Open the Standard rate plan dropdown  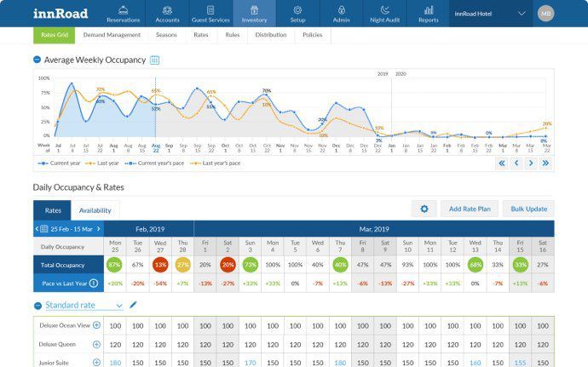coord(84,306)
